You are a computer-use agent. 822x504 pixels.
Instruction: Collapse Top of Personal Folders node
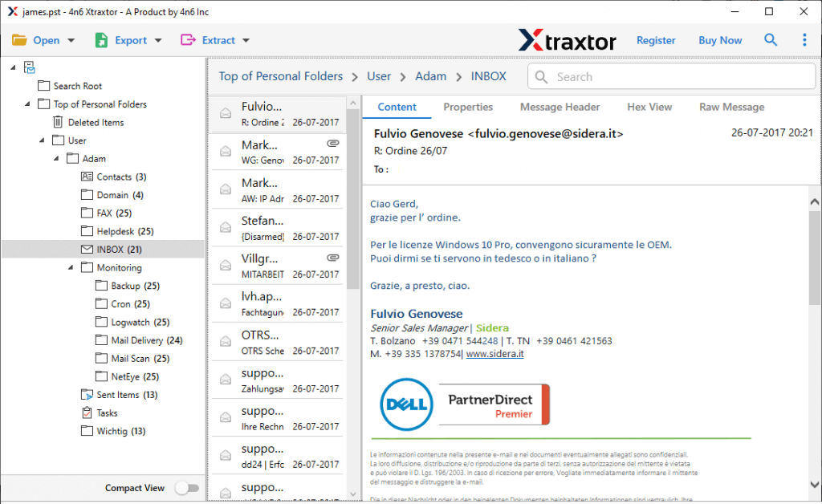(x=27, y=104)
